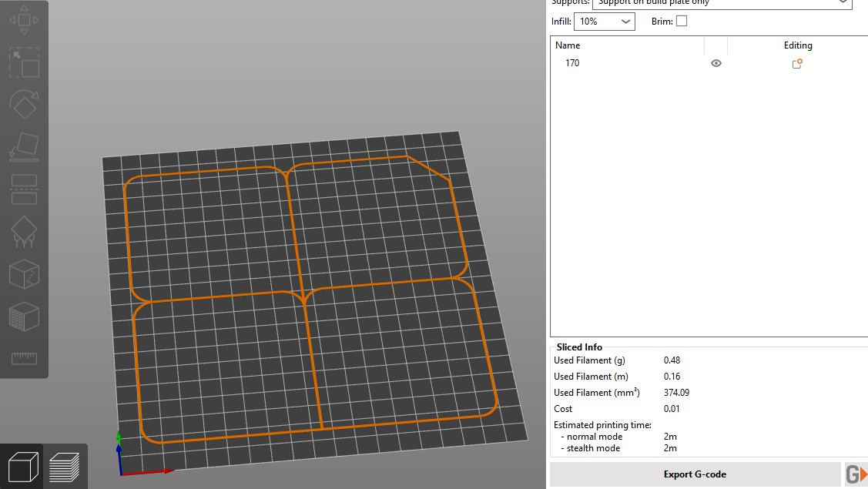Click the Used Filament (m) value 0.16
The height and width of the screenshot is (489, 868).
672,376
